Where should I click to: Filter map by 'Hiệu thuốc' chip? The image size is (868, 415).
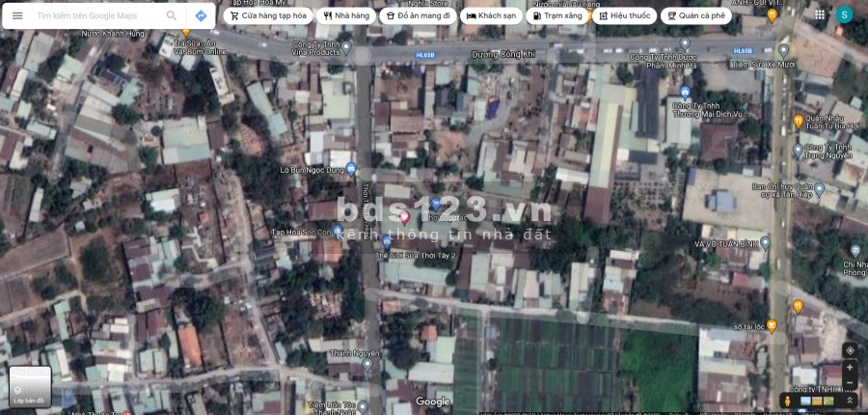(624, 15)
